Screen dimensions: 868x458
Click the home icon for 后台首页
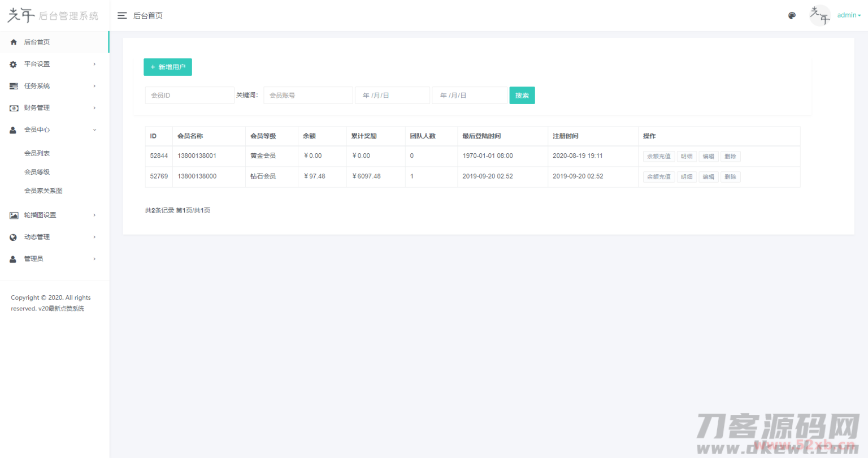click(x=14, y=42)
